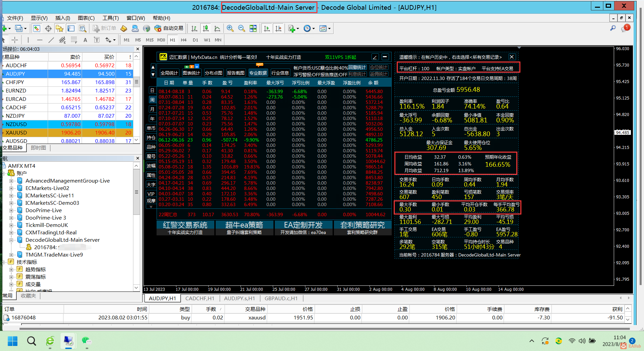Click the navigator panel vertical scrollbar
644x351 pixels.
pos(136,192)
